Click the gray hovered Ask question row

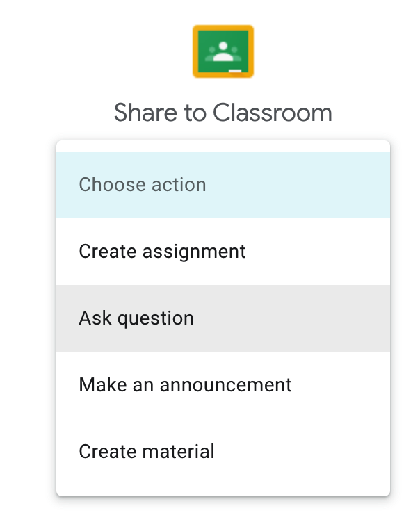223,318
